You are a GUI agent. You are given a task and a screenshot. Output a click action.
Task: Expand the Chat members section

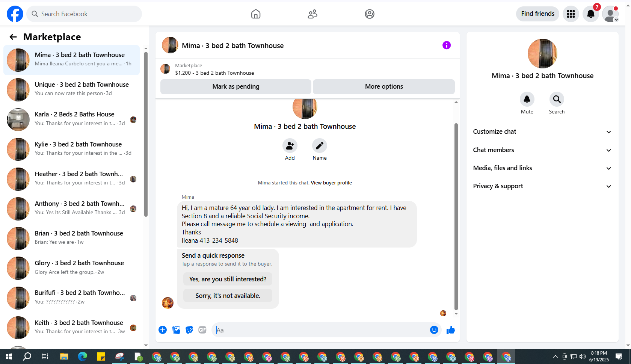pyautogui.click(x=542, y=150)
